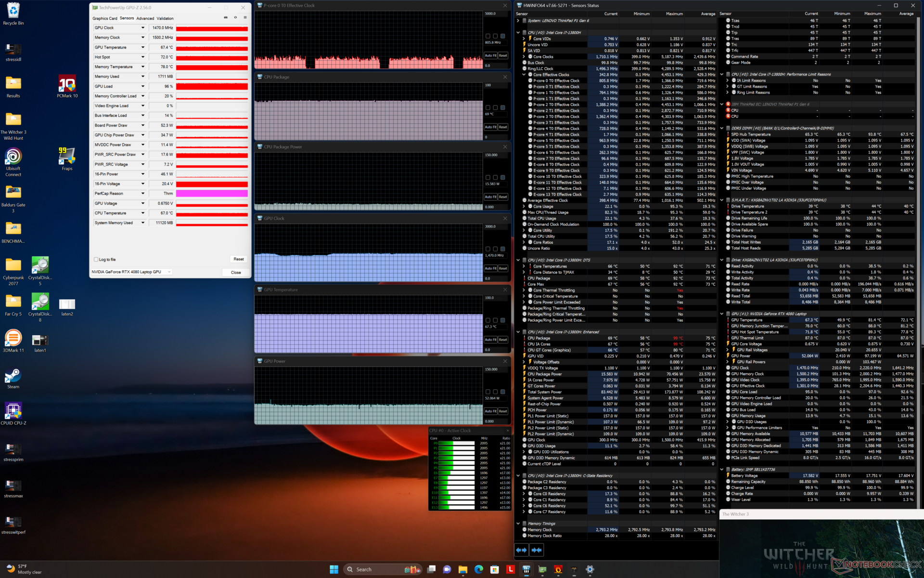Viewport: 924px width, 578px height.
Task: Switch to the Graphics Card tab
Action: [104, 18]
